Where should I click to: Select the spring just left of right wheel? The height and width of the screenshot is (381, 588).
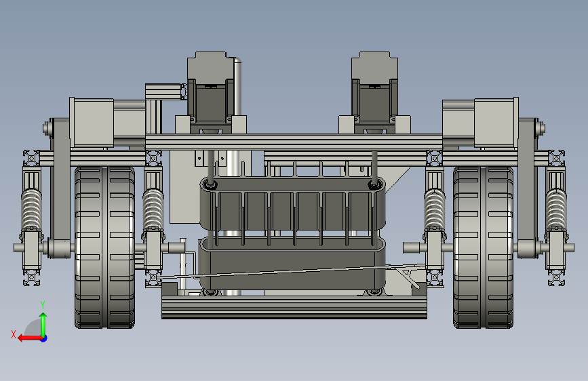(434, 210)
